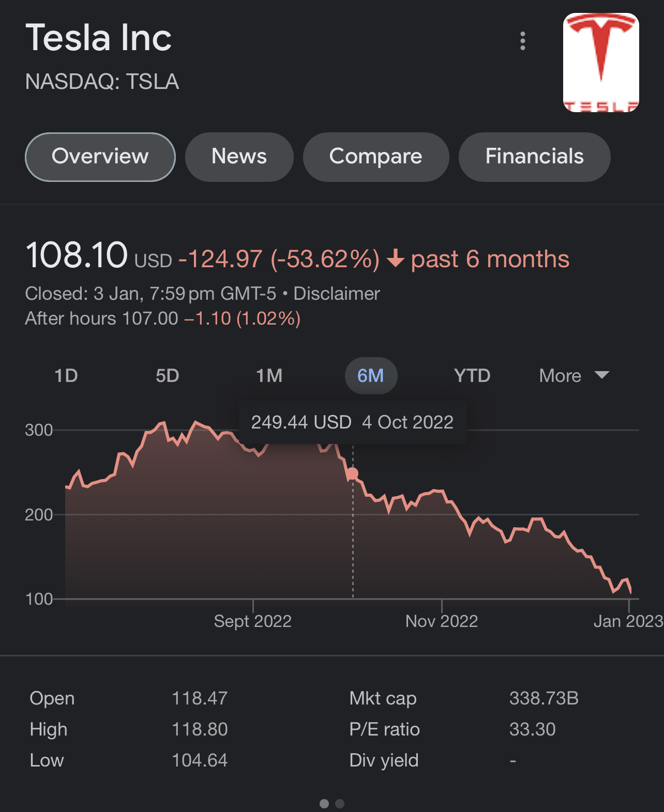Click the 249.44 USD chart tooltip
Screen dimensions: 664x812
[x=353, y=422]
